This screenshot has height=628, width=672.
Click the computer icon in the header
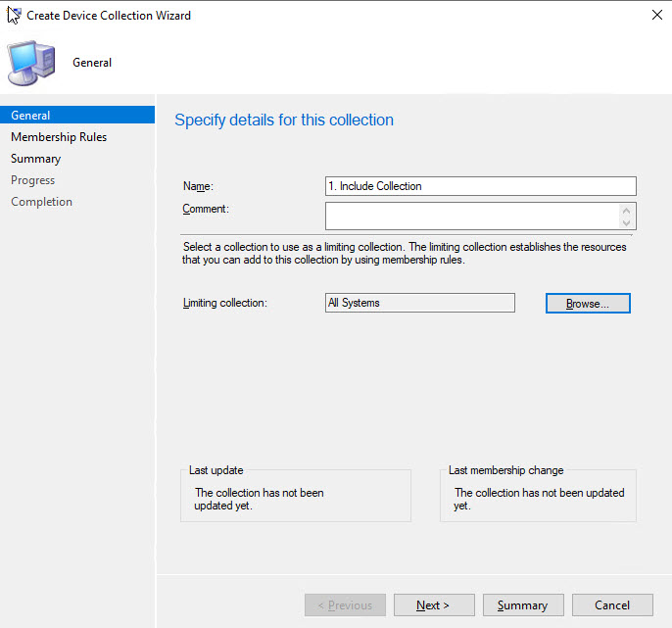[x=31, y=63]
